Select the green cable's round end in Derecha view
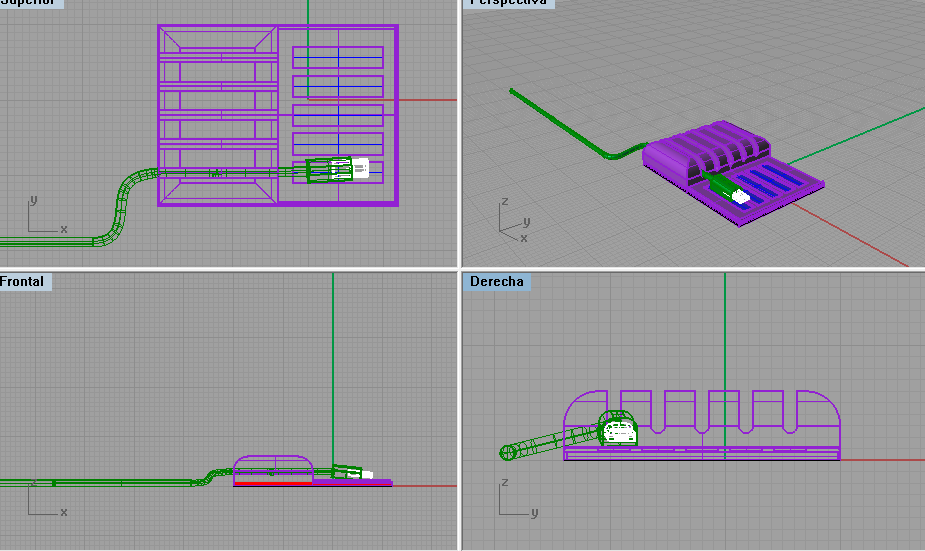This screenshot has width=925, height=551. pyautogui.click(x=507, y=453)
